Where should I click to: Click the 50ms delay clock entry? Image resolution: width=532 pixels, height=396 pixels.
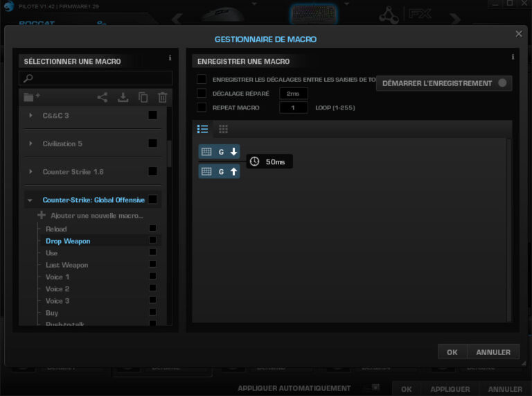coord(269,162)
